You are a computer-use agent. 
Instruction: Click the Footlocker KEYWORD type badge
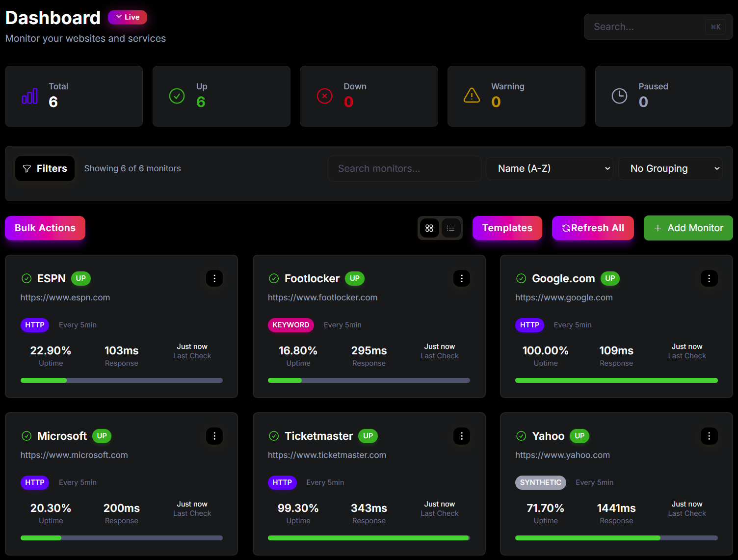click(291, 325)
